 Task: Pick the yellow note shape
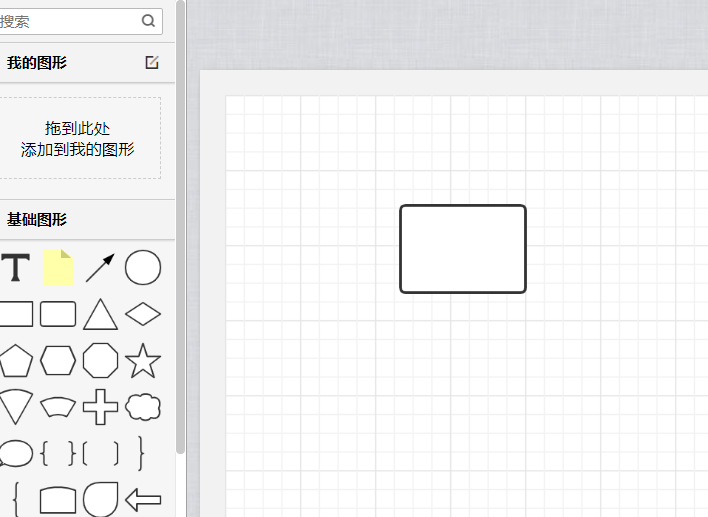pos(58,268)
